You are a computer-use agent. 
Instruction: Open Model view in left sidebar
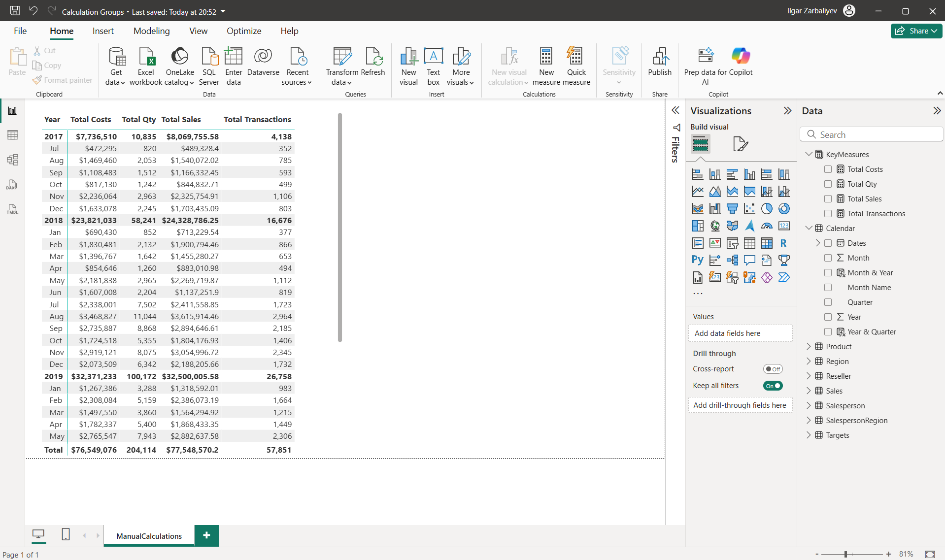[x=12, y=160]
